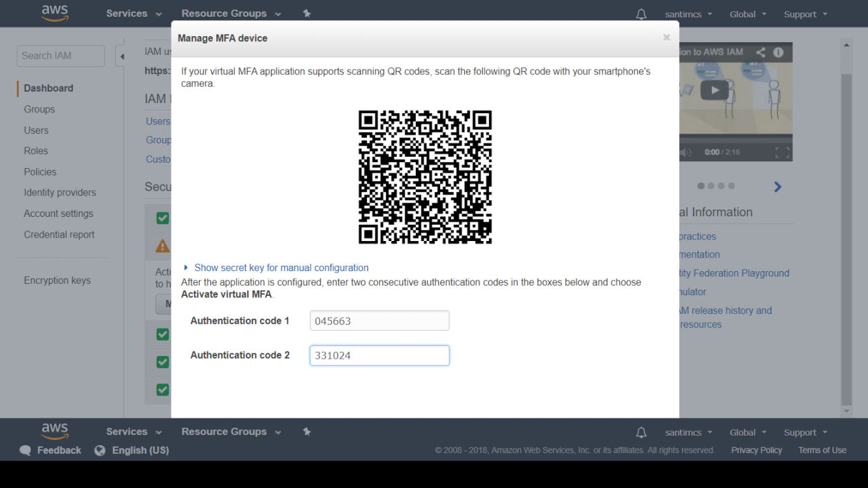
Task: Open Resource Groups menu in top bar
Action: click(x=231, y=13)
